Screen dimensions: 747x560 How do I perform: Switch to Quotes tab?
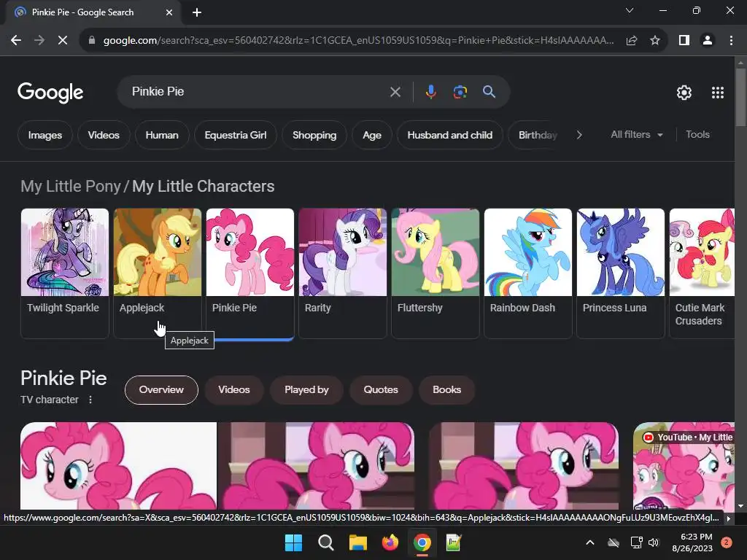pyautogui.click(x=381, y=390)
